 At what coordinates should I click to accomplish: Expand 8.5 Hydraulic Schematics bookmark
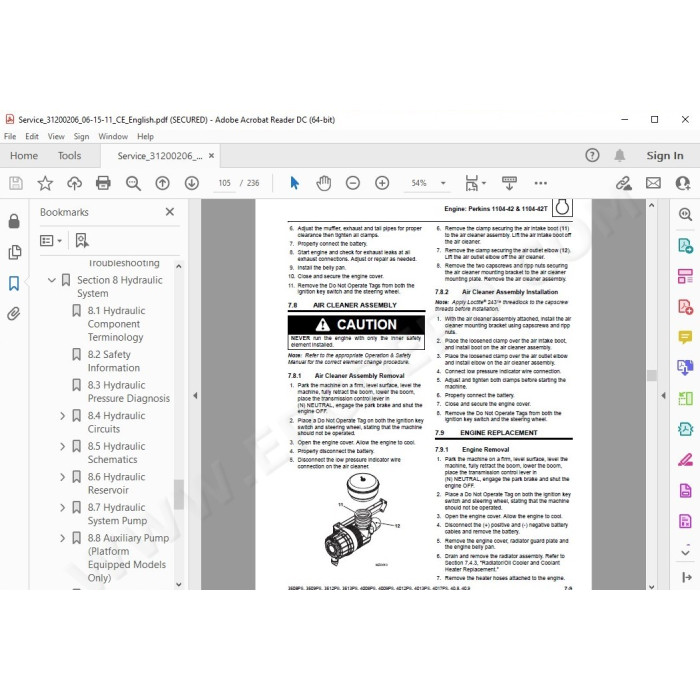pyautogui.click(x=62, y=446)
